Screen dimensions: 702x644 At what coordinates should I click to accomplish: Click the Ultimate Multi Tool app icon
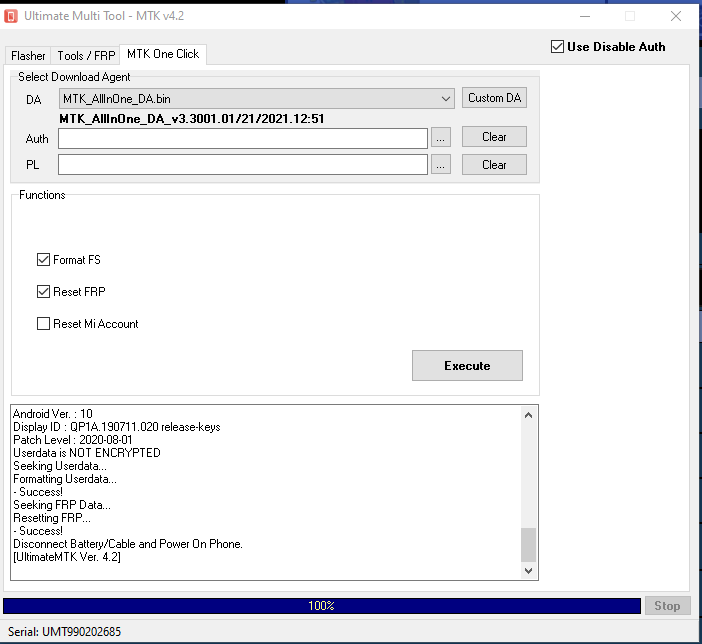[11, 16]
